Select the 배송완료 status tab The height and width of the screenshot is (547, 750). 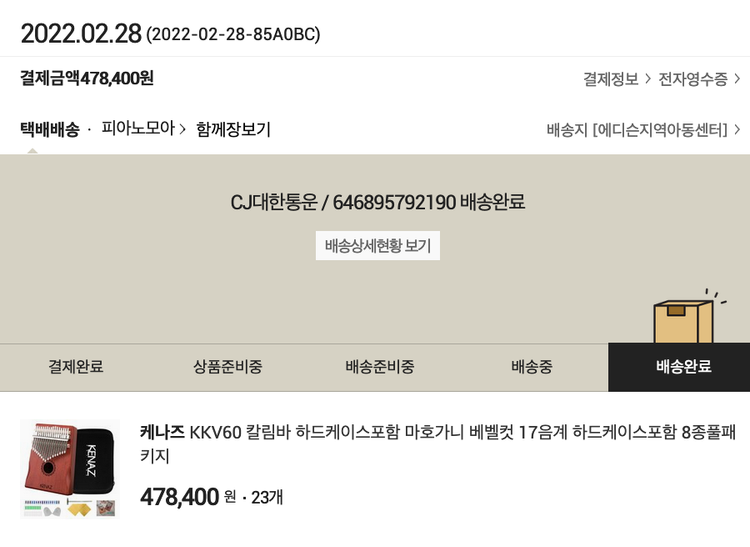683,367
